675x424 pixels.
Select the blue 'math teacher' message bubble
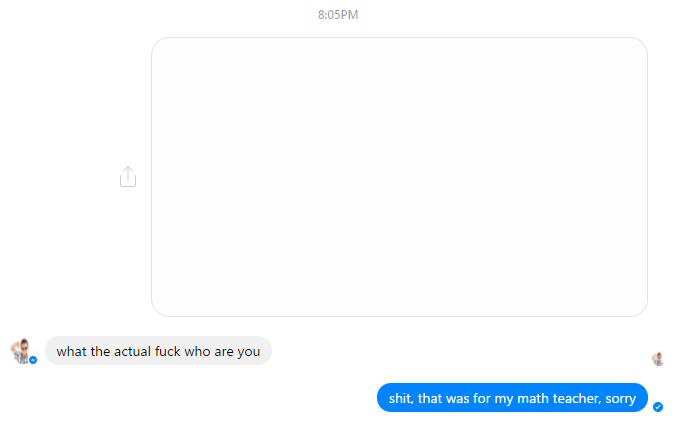coord(512,398)
